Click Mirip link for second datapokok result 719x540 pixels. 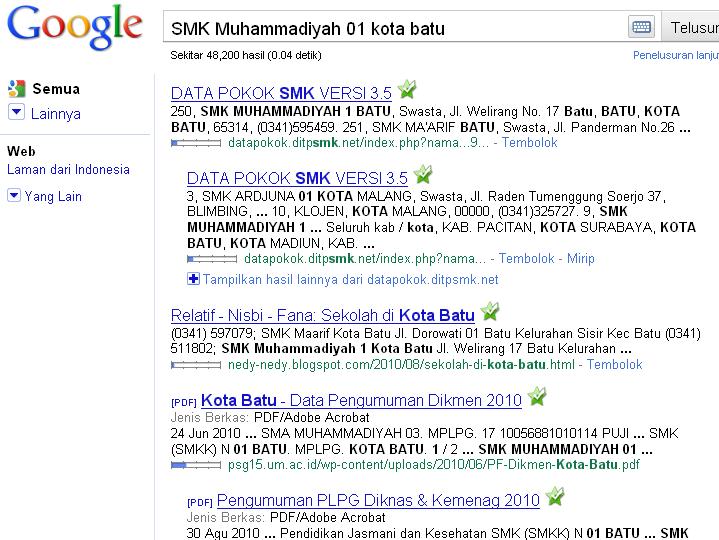click(581, 259)
